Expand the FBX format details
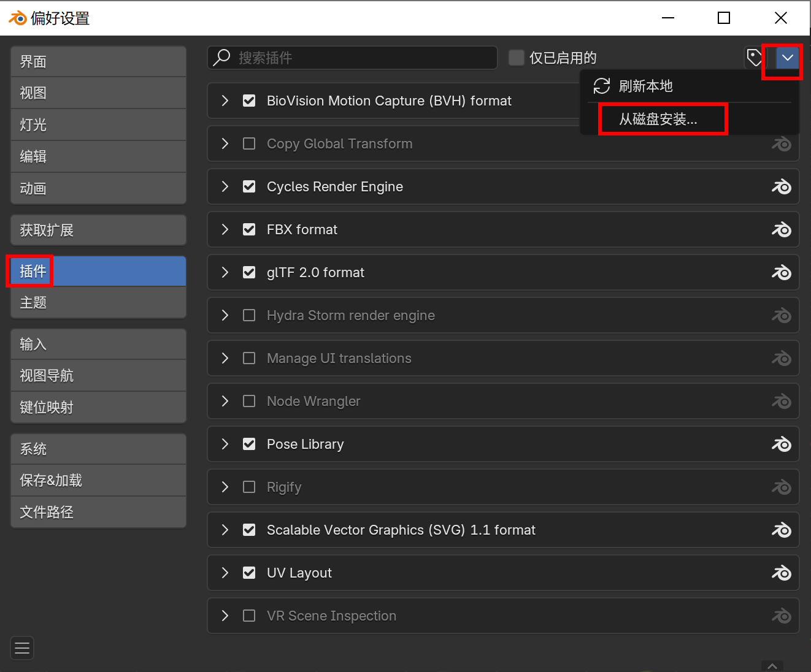Screen dimensions: 811x672 pyautogui.click(x=225, y=229)
